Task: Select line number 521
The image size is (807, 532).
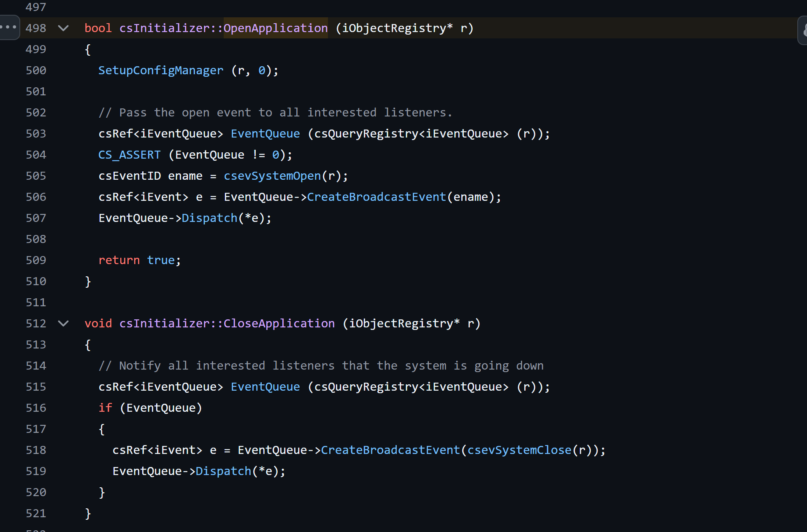Action: (x=36, y=513)
